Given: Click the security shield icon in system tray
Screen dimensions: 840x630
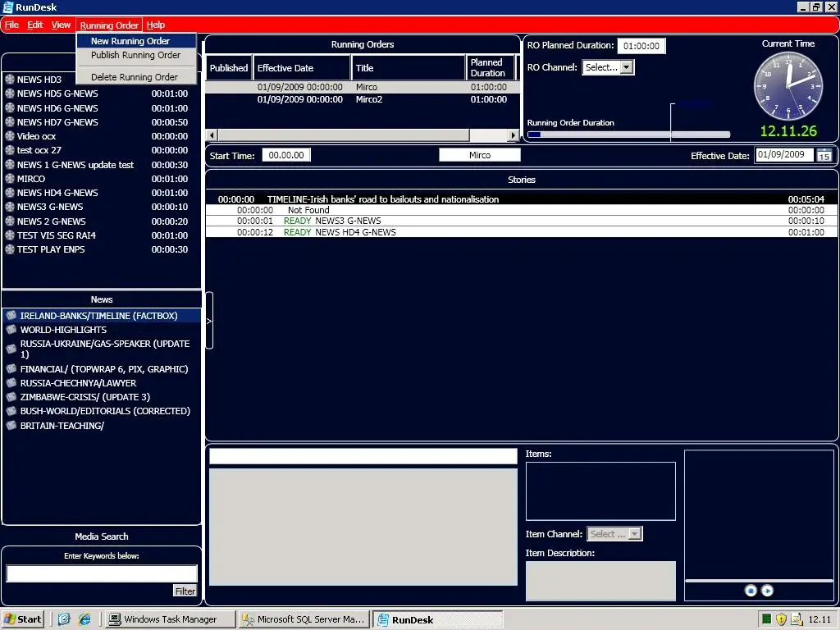Looking at the screenshot, I should 781,619.
